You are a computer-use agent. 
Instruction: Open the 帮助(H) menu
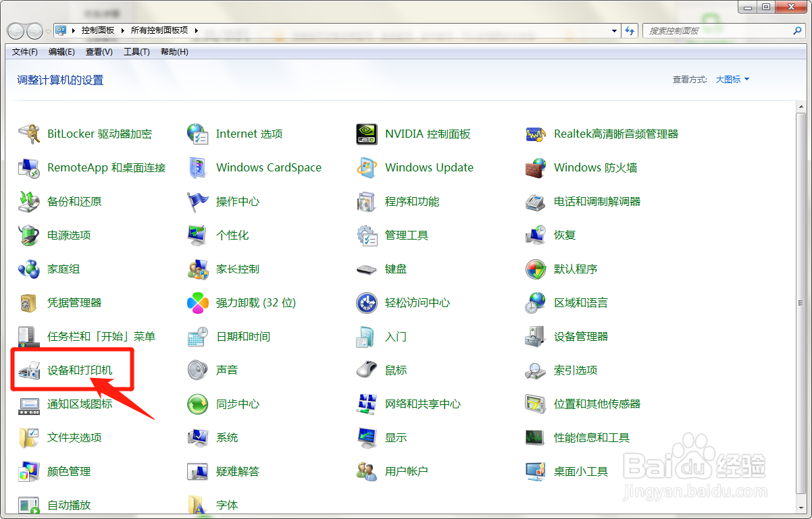[174, 52]
